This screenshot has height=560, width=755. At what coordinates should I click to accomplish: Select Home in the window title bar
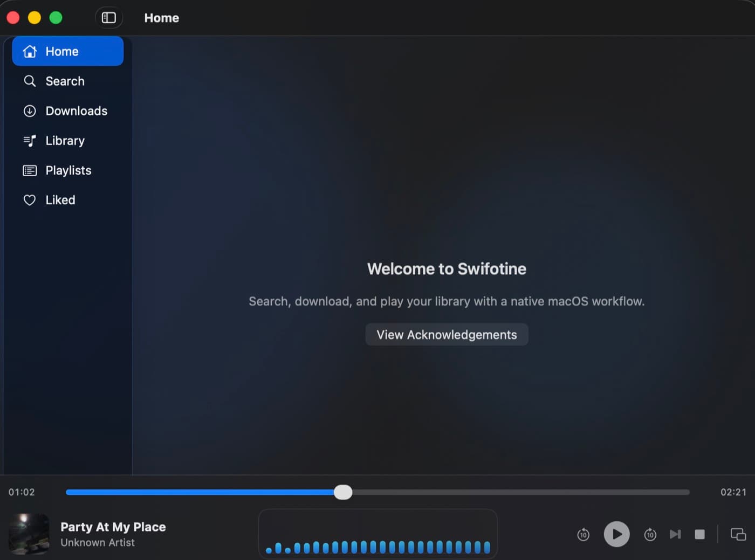point(161,17)
